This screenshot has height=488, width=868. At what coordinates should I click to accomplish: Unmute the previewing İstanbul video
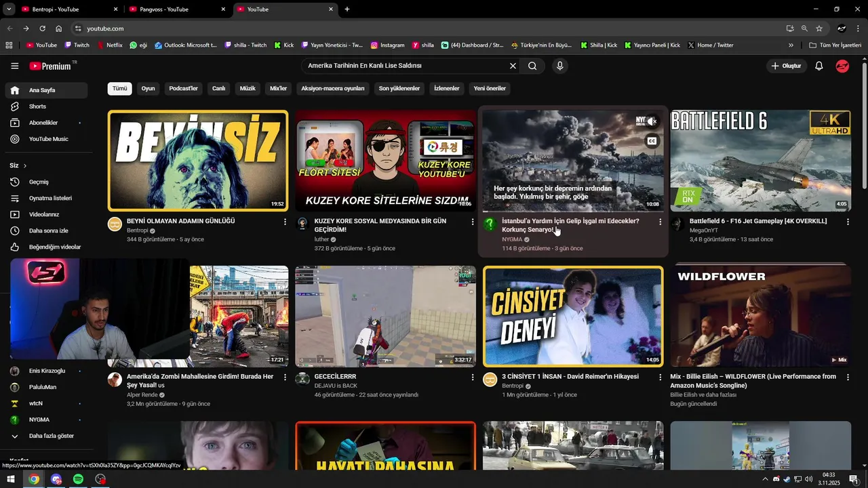tap(652, 122)
